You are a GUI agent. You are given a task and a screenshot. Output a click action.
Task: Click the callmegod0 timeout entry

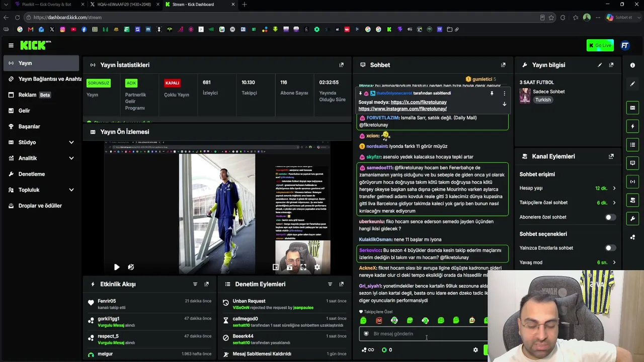point(285,322)
